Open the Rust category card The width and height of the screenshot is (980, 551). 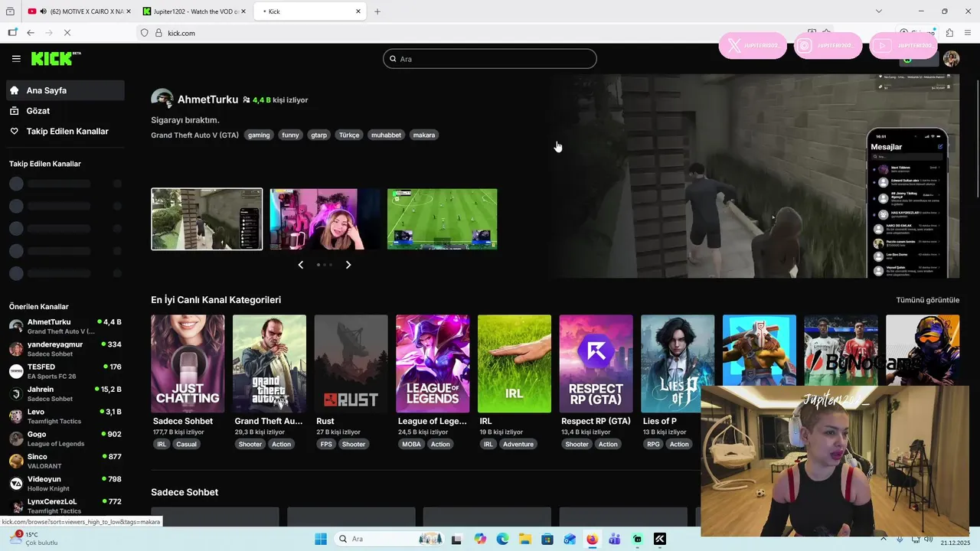[351, 364]
